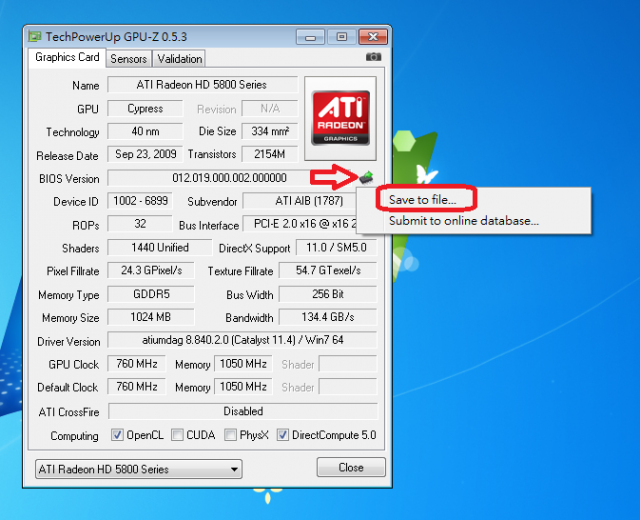Click the Default Clock value 760 MHz
Image resolution: width=640 pixels, height=520 pixels.
click(137, 386)
